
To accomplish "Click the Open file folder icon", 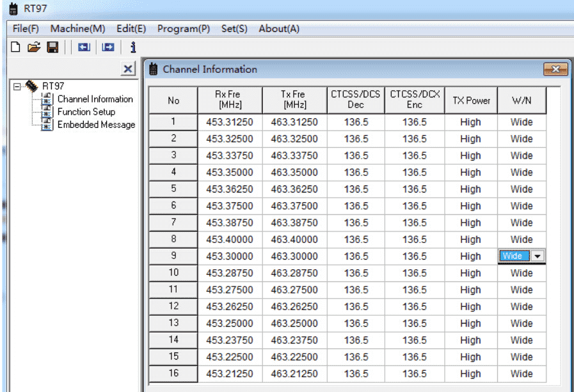I will [x=34, y=47].
